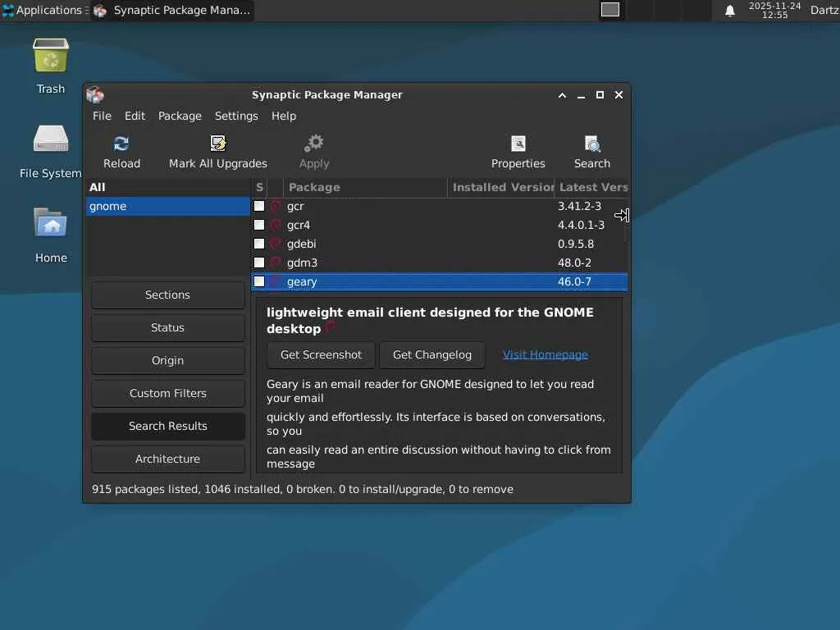Sort by Installed Version column header
Screen dimensions: 840x630
[501, 187]
